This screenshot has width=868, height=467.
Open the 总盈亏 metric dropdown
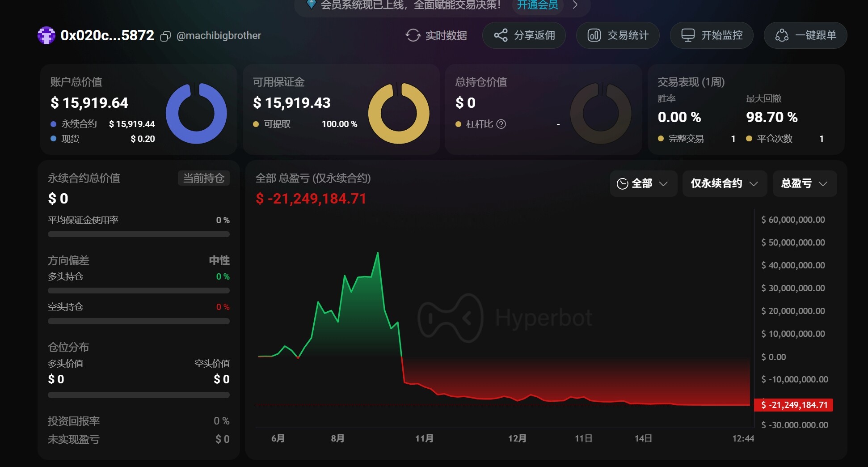click(x=804, y=183)
